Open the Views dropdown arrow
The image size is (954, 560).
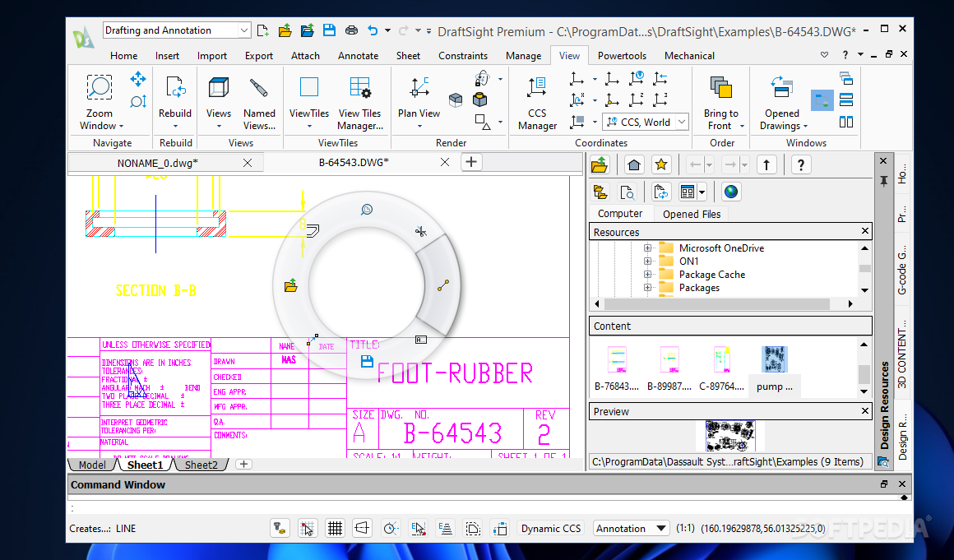pyautogui.click(x=219, y=127)
